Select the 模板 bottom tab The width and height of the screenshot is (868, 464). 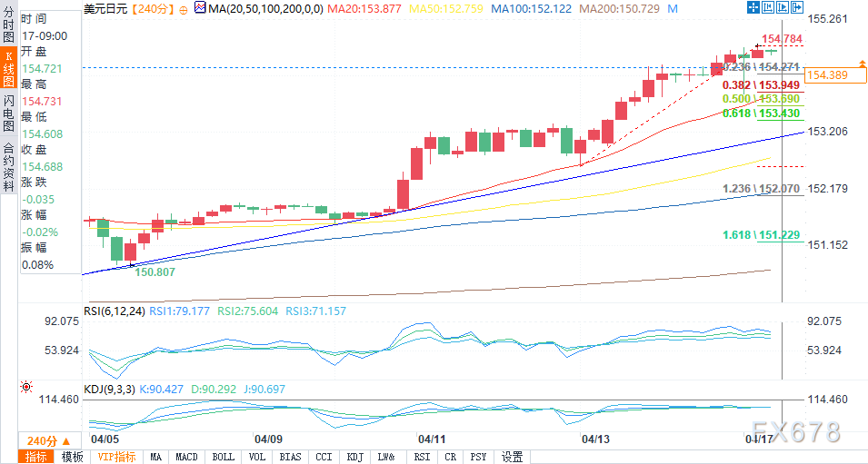click(72, 457)
